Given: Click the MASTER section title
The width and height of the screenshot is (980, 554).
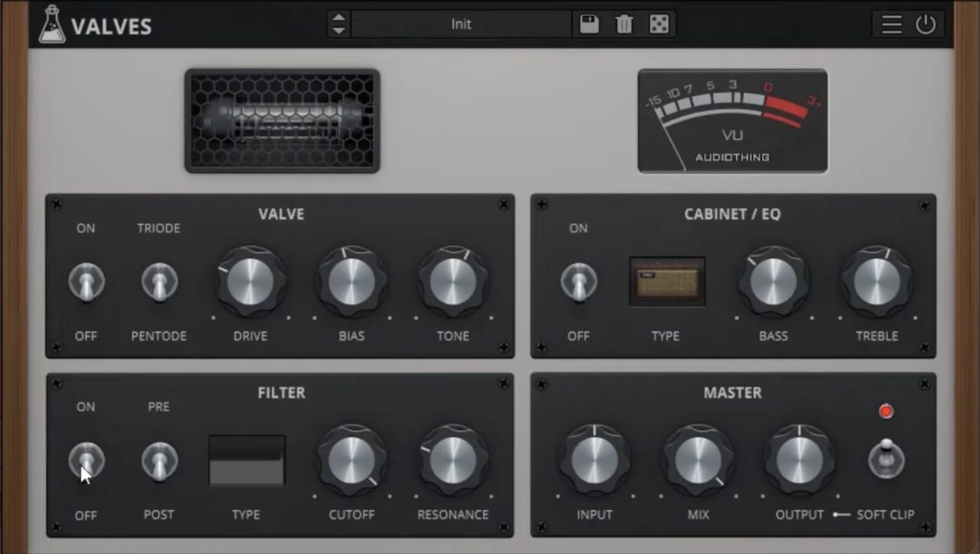Looking at the screenshot, I should [733, 393].
